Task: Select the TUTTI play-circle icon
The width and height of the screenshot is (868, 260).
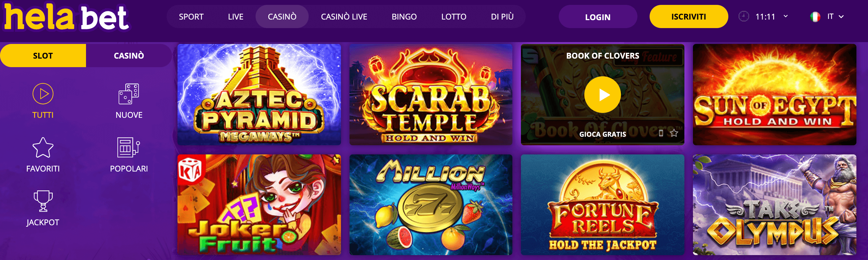Action: 43,94
